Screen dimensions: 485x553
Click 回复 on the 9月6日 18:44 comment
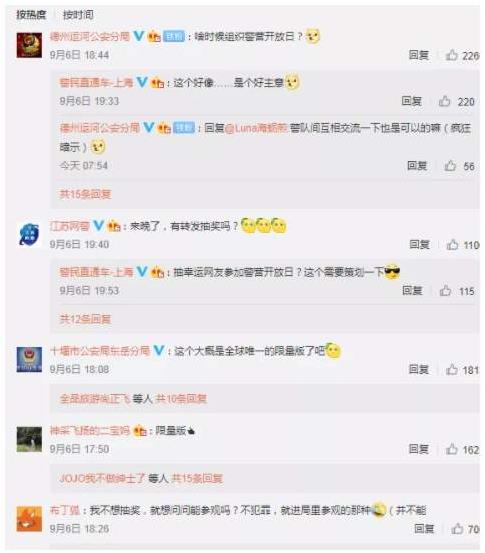[x=419, y=55]
